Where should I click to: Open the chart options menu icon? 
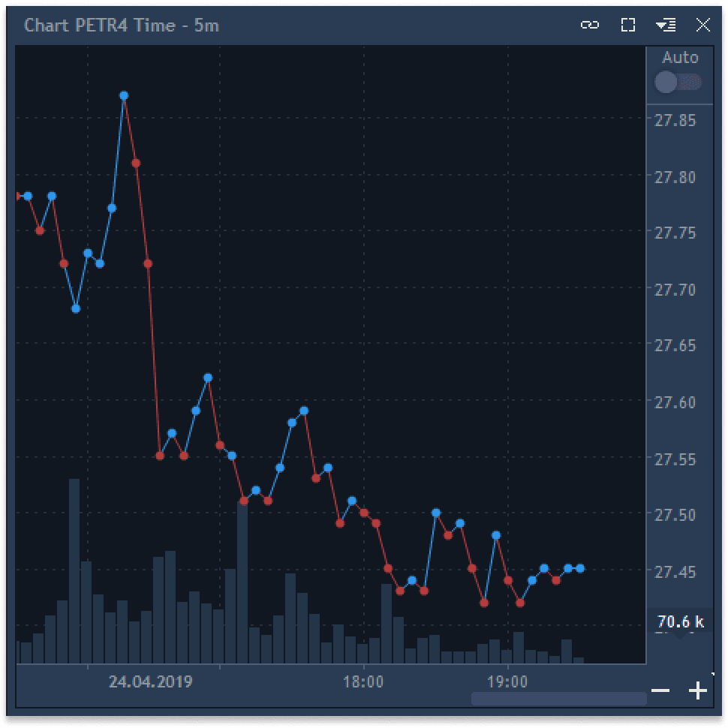click(665, 25)
